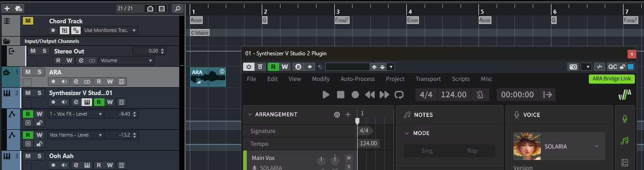644x170 pixels.
Task: Open the Auto-Process menu
Action: (358, 79)
